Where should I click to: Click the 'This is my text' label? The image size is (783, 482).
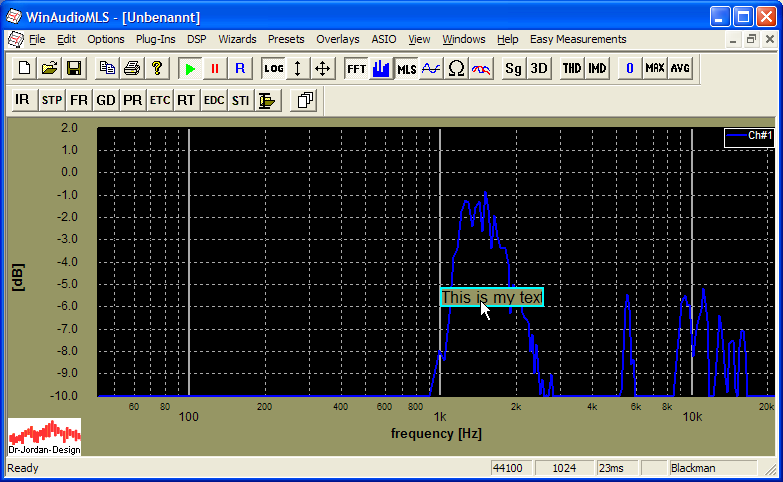[x=491, y=297]
